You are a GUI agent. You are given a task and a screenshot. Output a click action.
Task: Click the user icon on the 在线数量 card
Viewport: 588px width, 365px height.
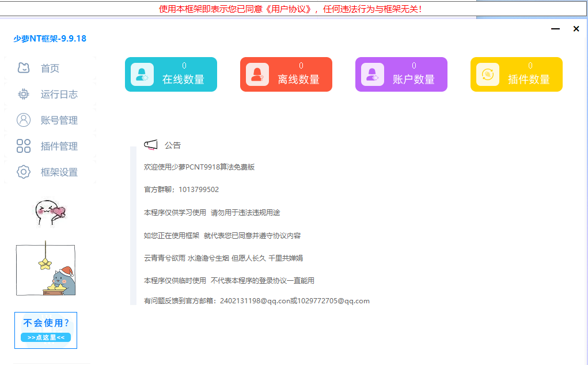142,74
